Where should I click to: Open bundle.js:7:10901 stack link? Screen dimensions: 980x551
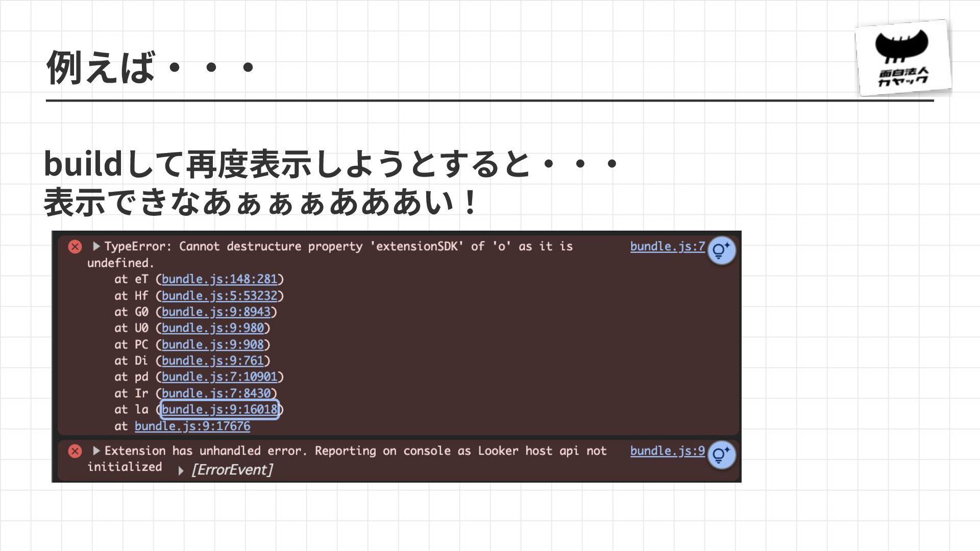tap(219, 377)
